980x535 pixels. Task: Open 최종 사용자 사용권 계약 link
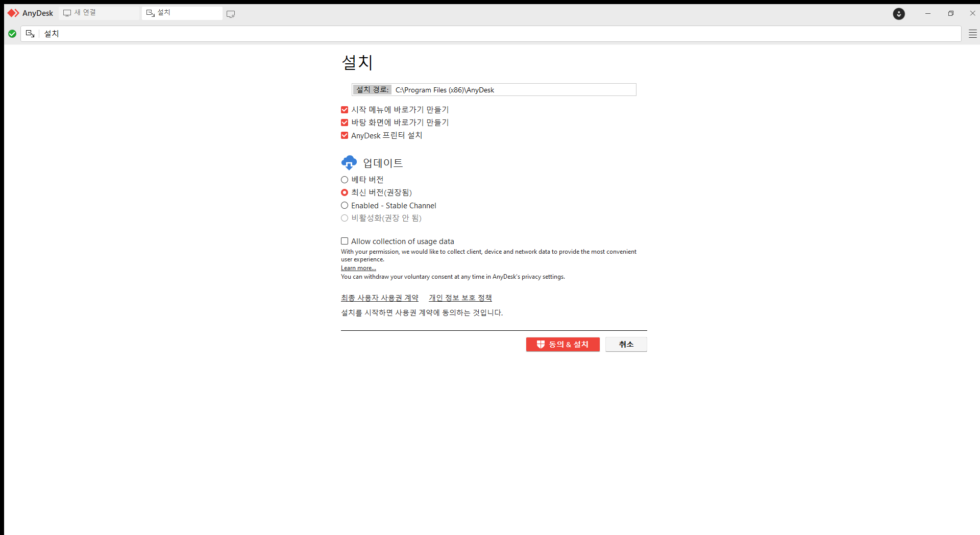(380, 298)
